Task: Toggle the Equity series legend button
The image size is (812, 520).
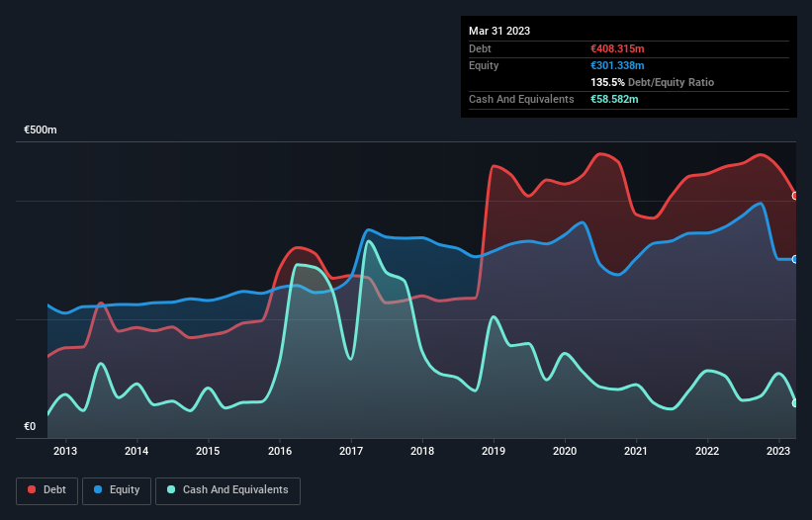Action: [x=117, y=490]
